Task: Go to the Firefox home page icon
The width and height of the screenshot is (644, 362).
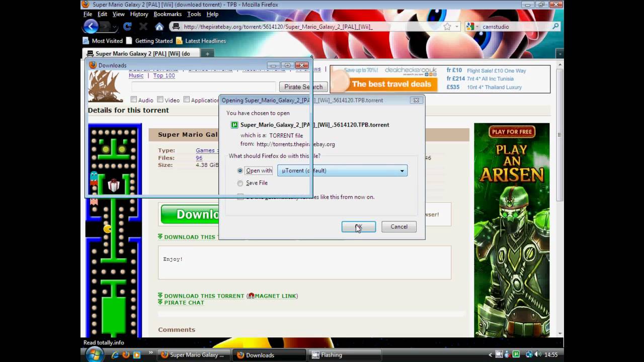Action: click(159, 27)
